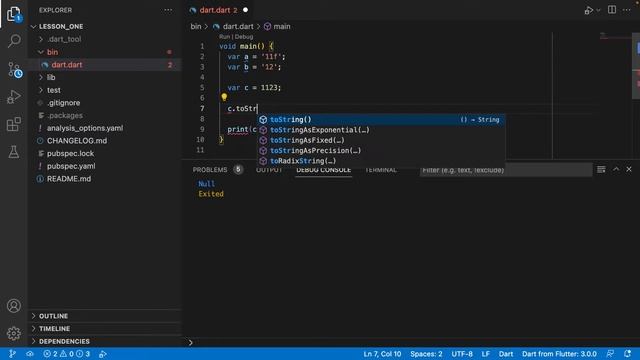Select the dart.dart editor tab
The height and width of the screenshot is (360, 640).
(219, 10)
